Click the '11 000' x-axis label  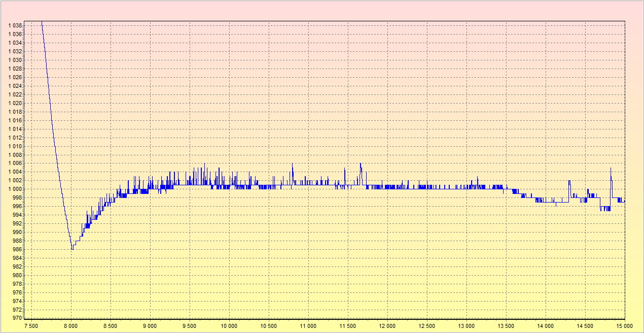(308, 325)
